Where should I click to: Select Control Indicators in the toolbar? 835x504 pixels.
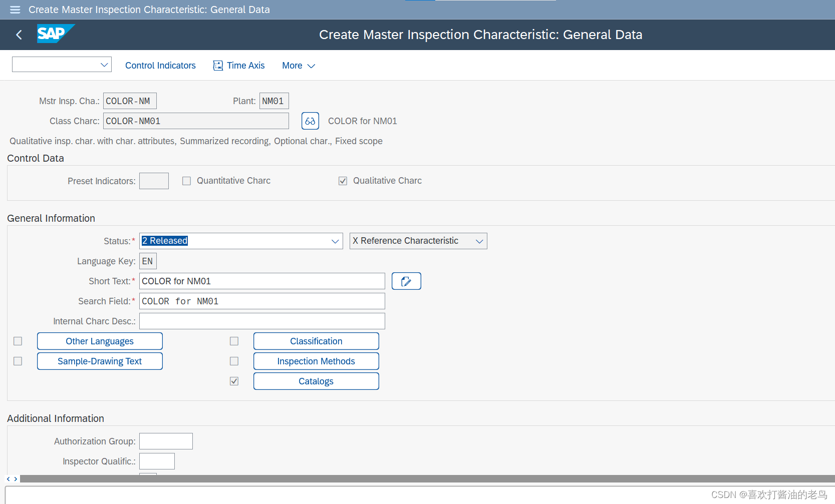coord(160,65)
